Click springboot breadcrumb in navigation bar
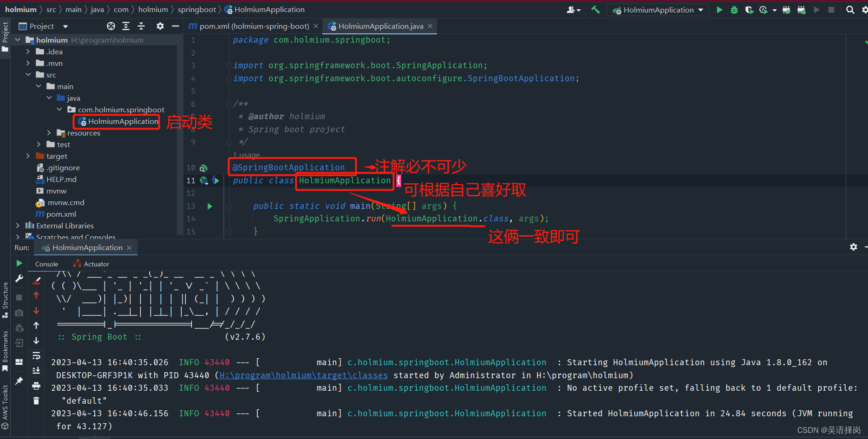868x439 pixels. tap(197, 9)
